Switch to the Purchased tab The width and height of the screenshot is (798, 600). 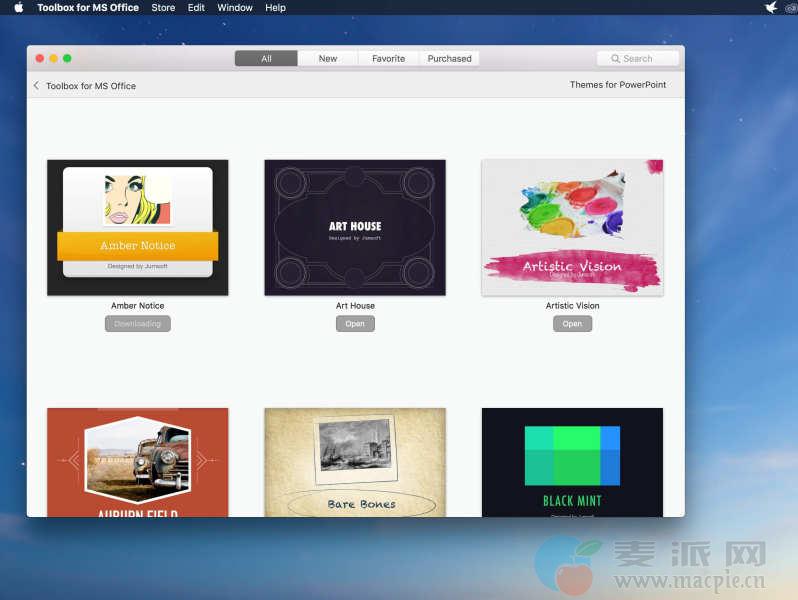(449, 59)
